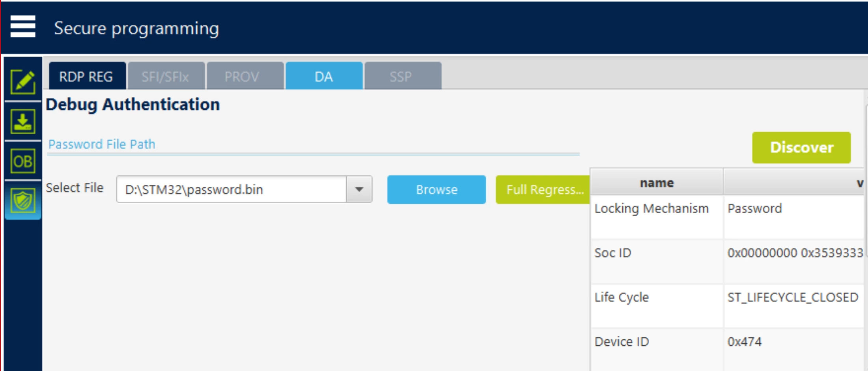This screenshot has height=371, width=868.
Task: Click the Full Regression button
Action: 543,189
